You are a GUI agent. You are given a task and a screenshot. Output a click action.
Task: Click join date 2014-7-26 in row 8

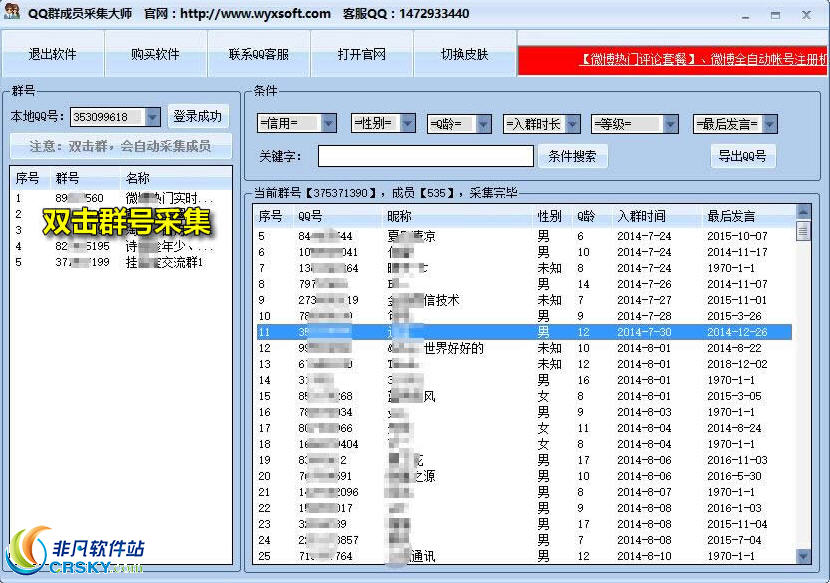[x=644, y=284]
